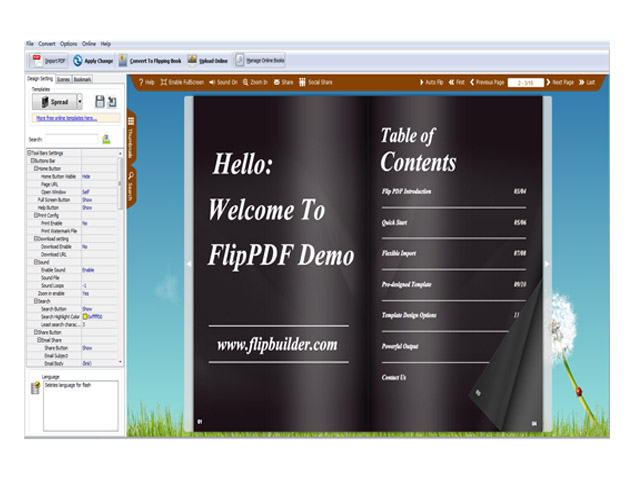
Task: Click Flip PDF Introduction in Table of Contents
Action: click(x=406, y=191)
